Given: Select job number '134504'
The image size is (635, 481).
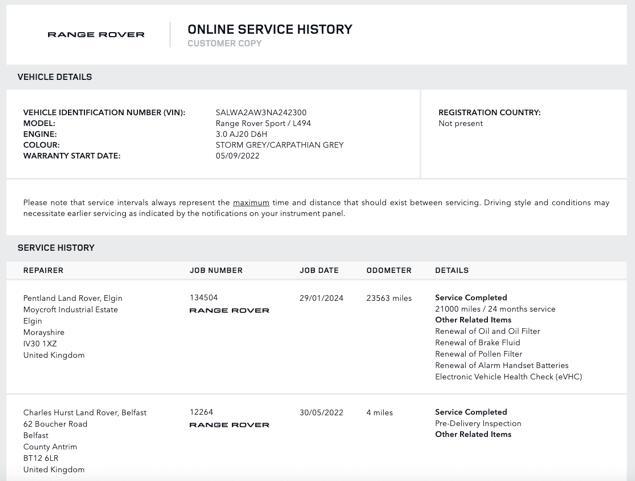Looking at the screenshot, I should click(x=204, y=297).
